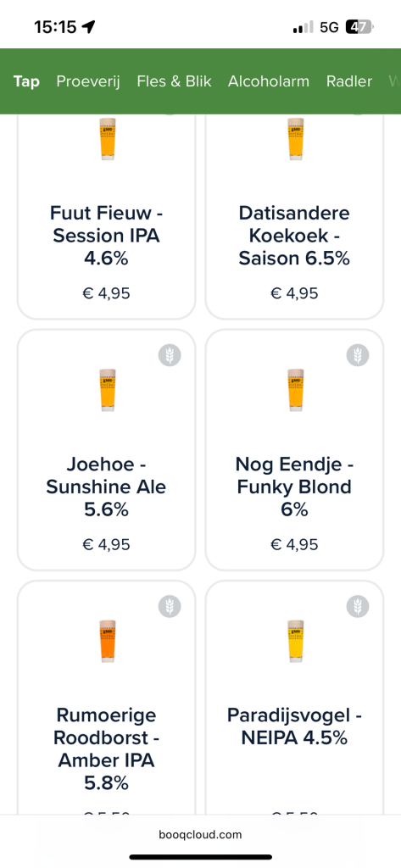
Task: Tap the Nog Eendje beer glass image
Action: tap(296, 390)
